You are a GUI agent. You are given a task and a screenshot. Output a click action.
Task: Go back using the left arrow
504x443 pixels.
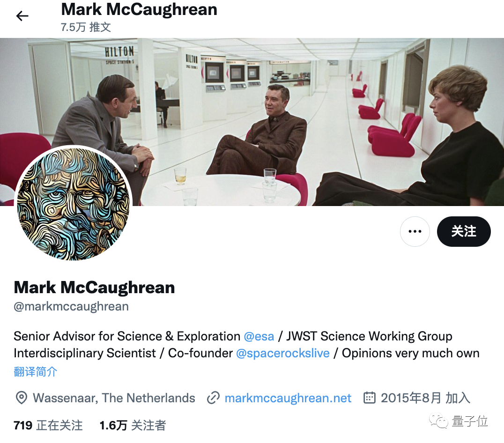click(x=22, y=16)
